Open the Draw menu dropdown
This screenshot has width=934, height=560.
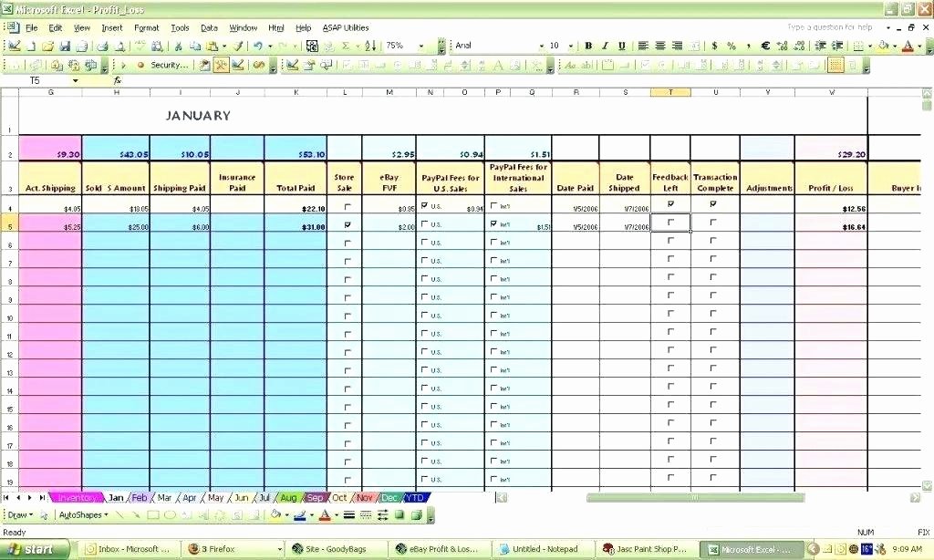pyautogui.click(x=20, y=515)
